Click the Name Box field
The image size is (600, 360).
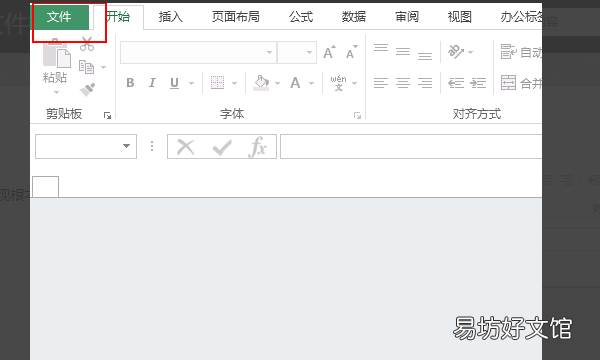(86, 146)
